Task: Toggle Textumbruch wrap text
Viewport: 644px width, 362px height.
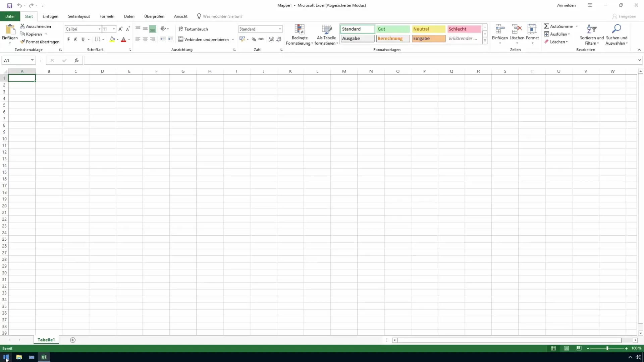Action: (x=193, y=29)
